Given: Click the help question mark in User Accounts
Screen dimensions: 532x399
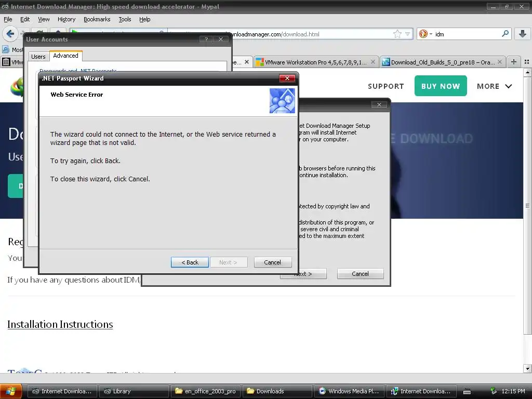Looking at the screenshot, I should (x=206, y=39).
